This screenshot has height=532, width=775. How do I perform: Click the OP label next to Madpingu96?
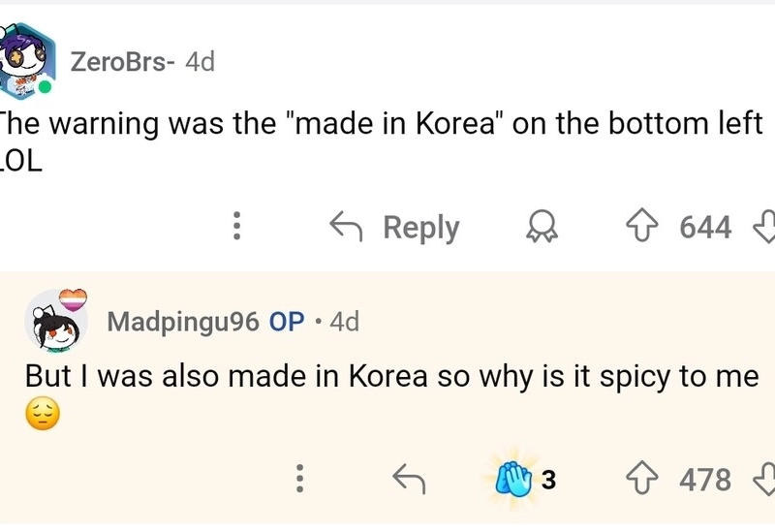coord(286,322)
